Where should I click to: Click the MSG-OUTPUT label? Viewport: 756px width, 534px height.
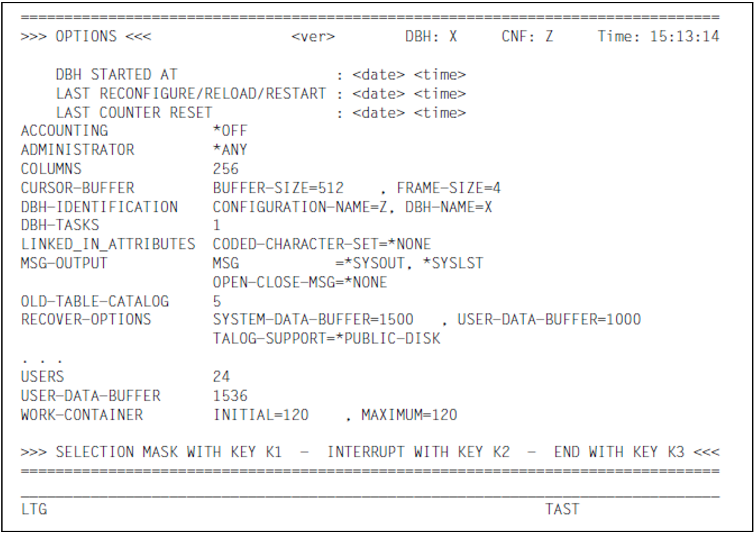(x=64, y=263)
